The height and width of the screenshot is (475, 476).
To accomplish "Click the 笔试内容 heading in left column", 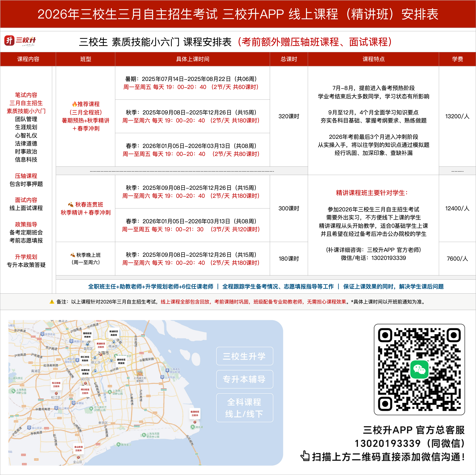I will coord(26,95).
